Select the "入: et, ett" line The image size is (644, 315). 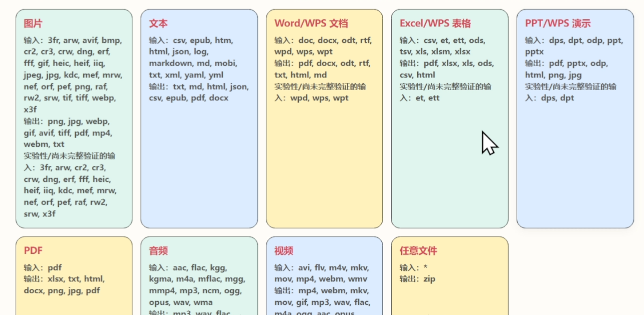tap(419, 98)
